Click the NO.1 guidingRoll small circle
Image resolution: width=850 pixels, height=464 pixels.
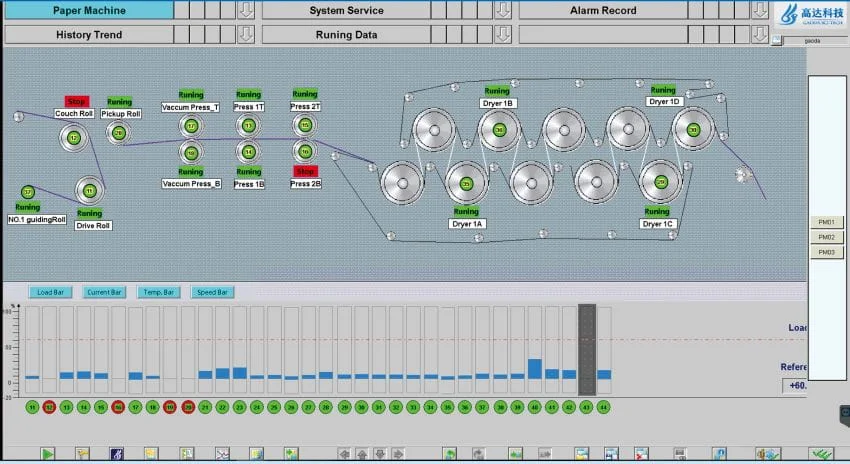click(x=28, y=192)
